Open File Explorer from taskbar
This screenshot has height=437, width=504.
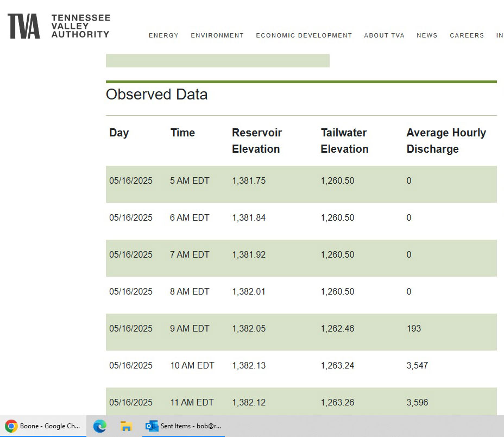[x=126, y=426]
